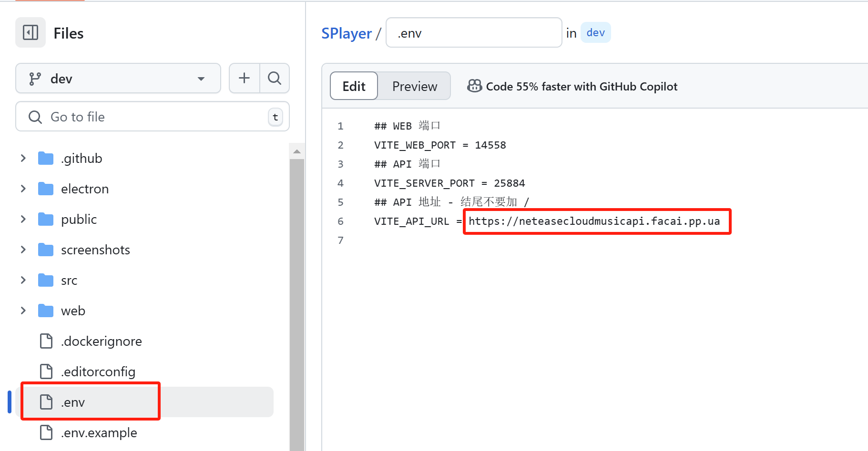Open the dev branch dropdown
This screenshot has height=451, width=868.
(118, 78)
